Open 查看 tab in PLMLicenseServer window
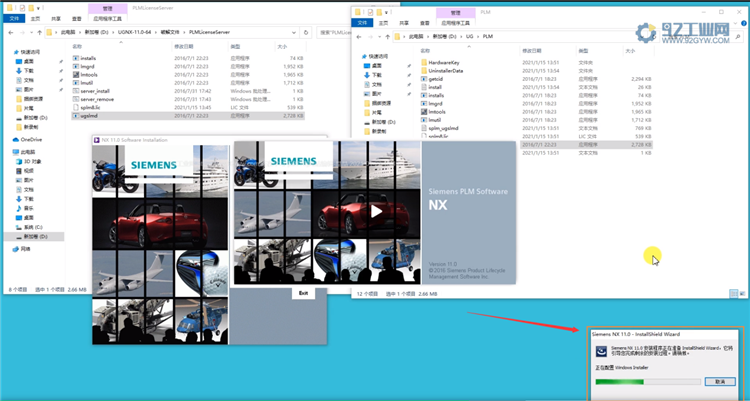This screenshot has height=401, width=750. coord(77,19)
